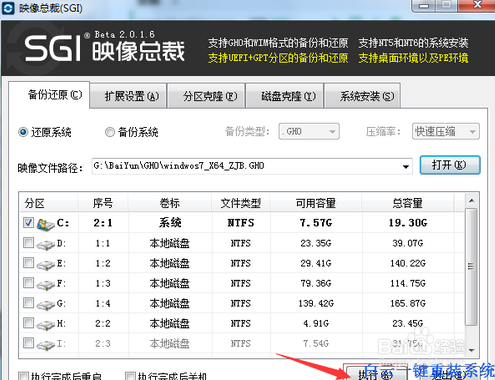Click the 1:4 sequence number cell
The width and height of the screenshot is (495, 380).
coord(103,303)
